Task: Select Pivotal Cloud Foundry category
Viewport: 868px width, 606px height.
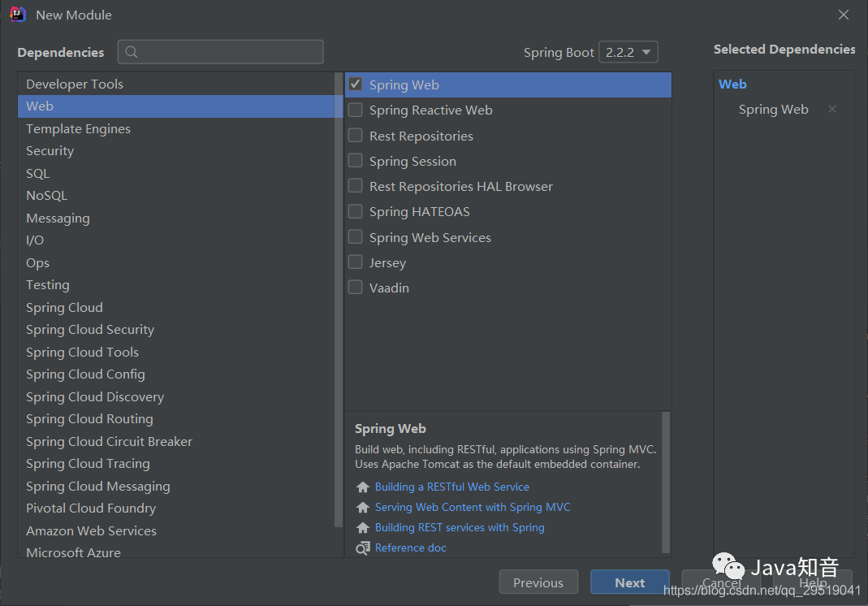Action: 176,509
